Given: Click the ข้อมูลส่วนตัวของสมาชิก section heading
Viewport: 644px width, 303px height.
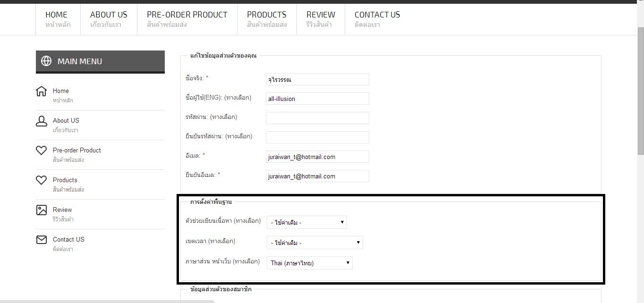Looking at the screenshot, I should pos(220,289).
